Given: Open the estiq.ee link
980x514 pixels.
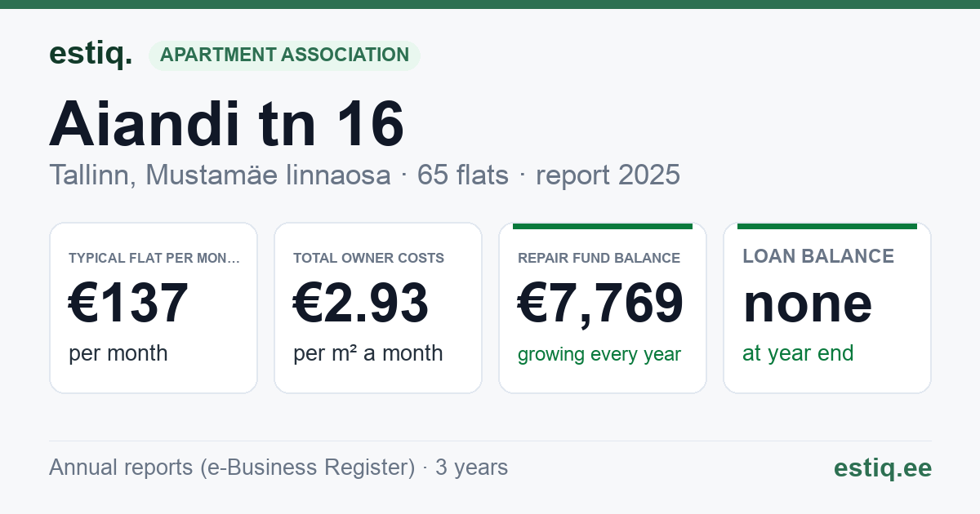Looking at the screenshot, I should click(x=883, y=467).
